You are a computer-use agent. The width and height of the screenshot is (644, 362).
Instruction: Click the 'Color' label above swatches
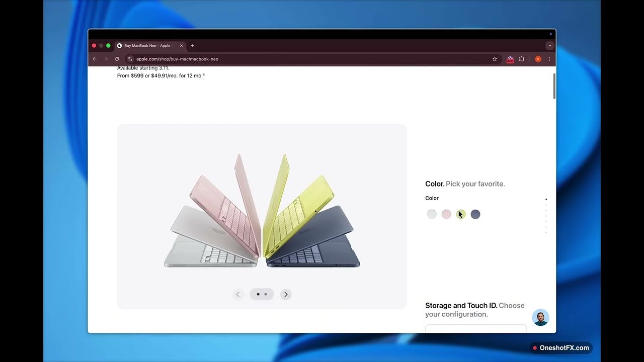click(x=432, y=198)
